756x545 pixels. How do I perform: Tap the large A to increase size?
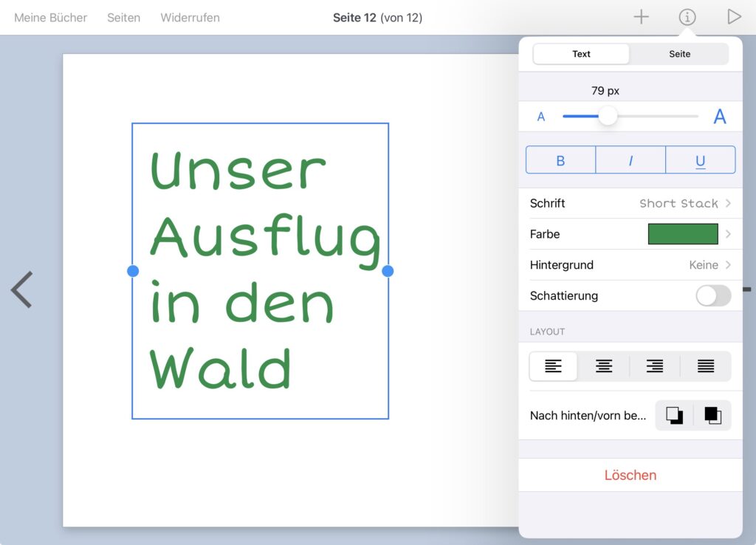pyautogui.click(x=719, y=116)
